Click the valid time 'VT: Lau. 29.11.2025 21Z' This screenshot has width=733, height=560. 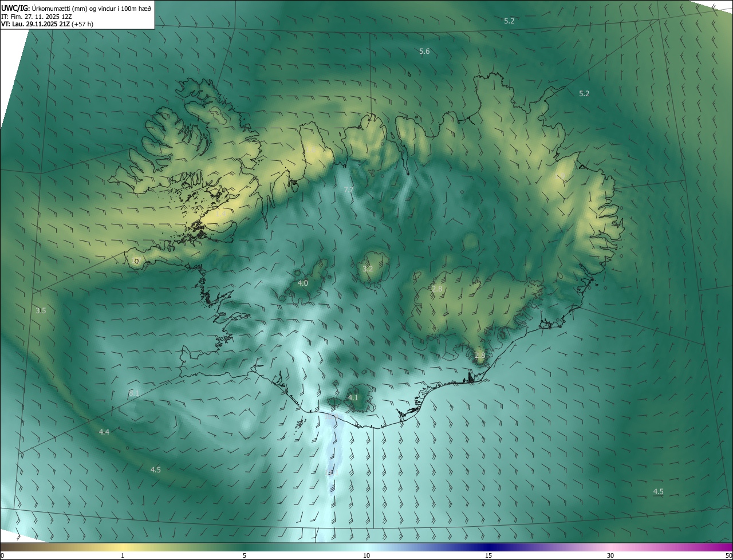click(36, 24)
